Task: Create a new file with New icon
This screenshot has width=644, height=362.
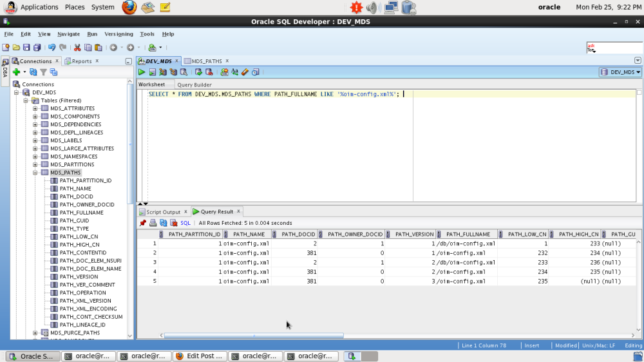Action: (6, 48)
